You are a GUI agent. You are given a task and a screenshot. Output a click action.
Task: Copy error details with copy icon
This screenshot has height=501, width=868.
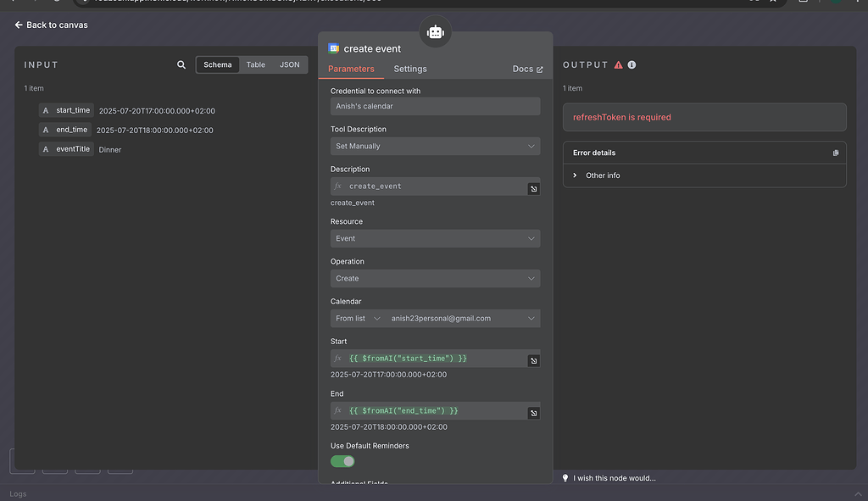pos(835,153)
